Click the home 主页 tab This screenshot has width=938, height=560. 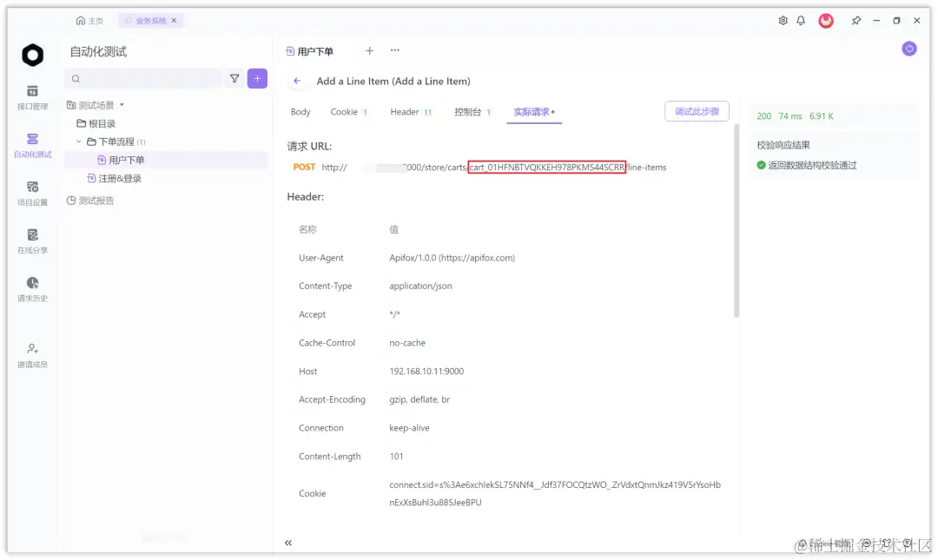coord(89,20)
